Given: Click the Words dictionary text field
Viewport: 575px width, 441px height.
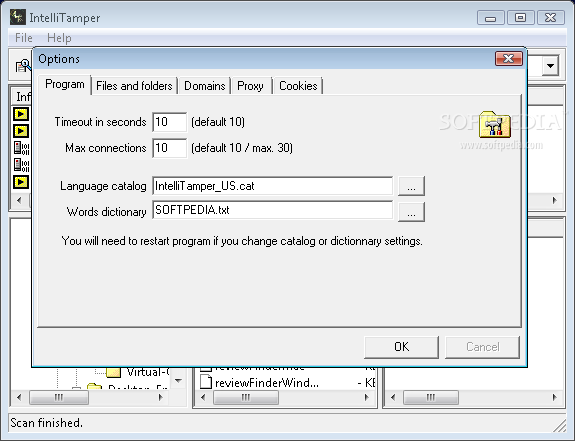Looking at the screenshot, I should coord(272,210).
